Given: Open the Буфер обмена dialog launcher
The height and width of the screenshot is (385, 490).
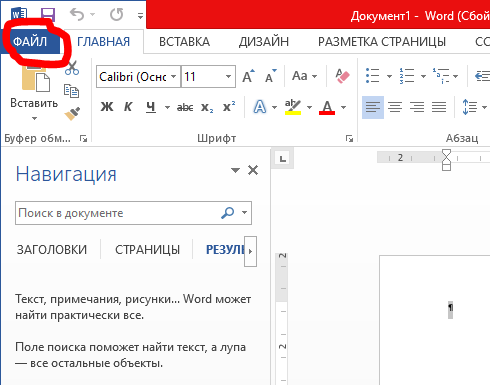Looking at the screenshot, I should point(83,138).
